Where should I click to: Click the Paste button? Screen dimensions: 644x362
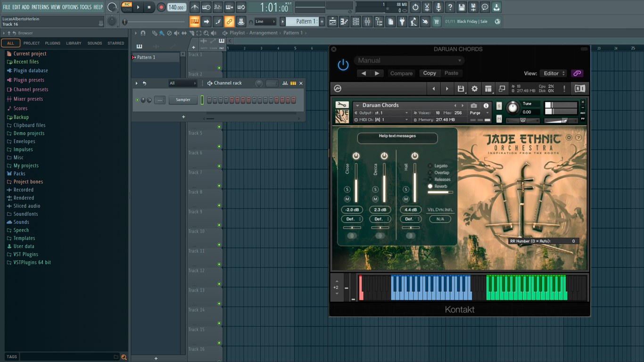point(451,74)
